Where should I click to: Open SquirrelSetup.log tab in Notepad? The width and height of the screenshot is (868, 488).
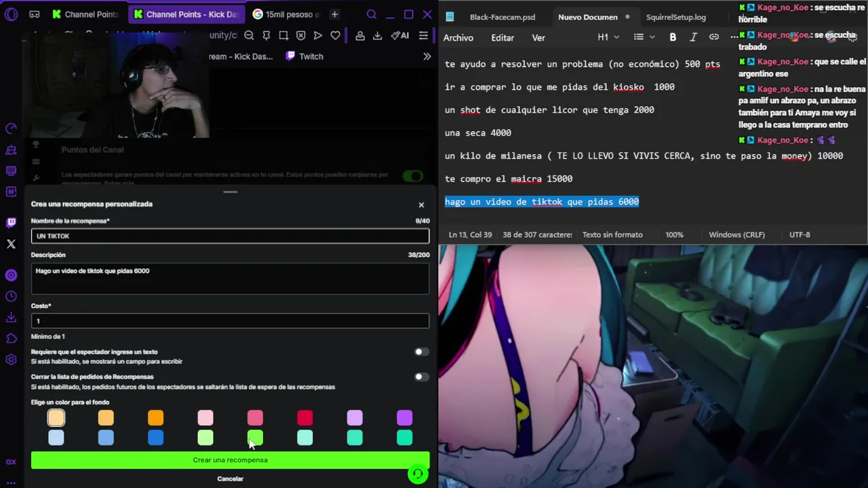(x=675, y=17)
